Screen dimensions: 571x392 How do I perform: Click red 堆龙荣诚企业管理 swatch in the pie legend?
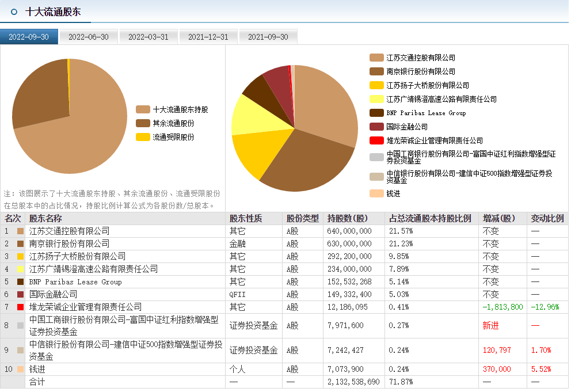376,140
